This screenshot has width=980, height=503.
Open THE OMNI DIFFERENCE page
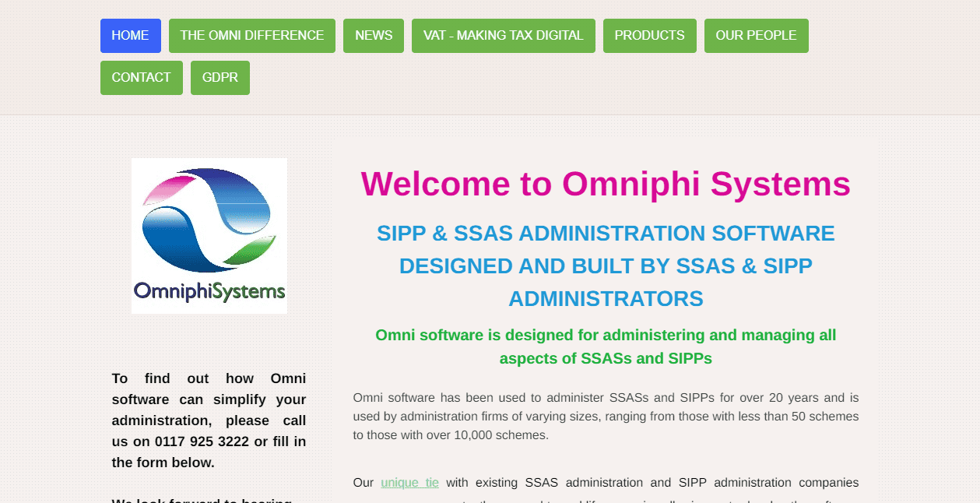tap(252, 36)
